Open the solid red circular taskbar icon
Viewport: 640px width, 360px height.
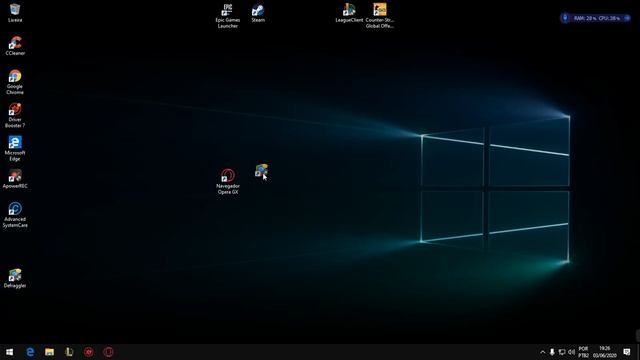(89, 352)
